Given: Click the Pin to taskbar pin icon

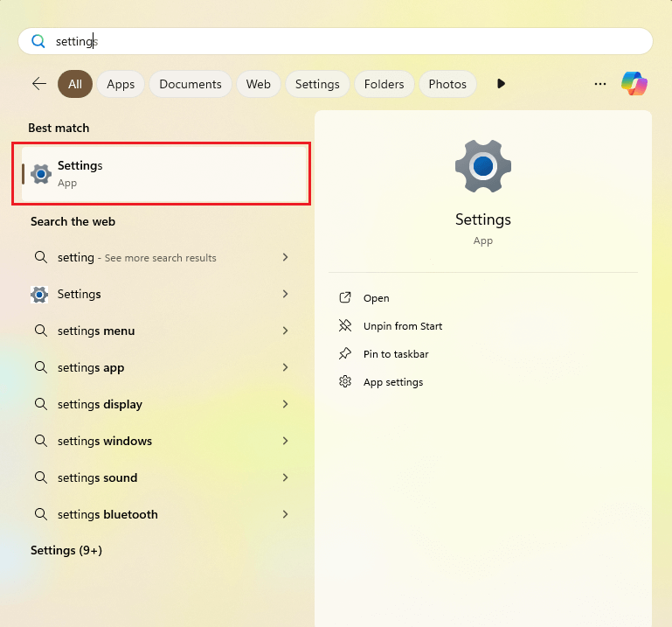Looking at the screenshot, I should pyautogui.click(x=345, y=354).
